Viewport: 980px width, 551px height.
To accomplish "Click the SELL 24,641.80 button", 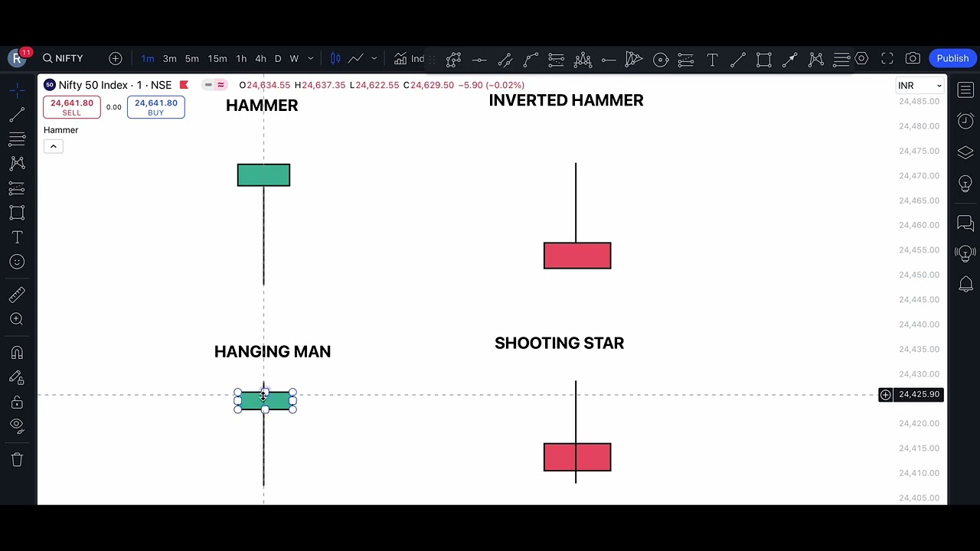I will (x=72, y=107).
